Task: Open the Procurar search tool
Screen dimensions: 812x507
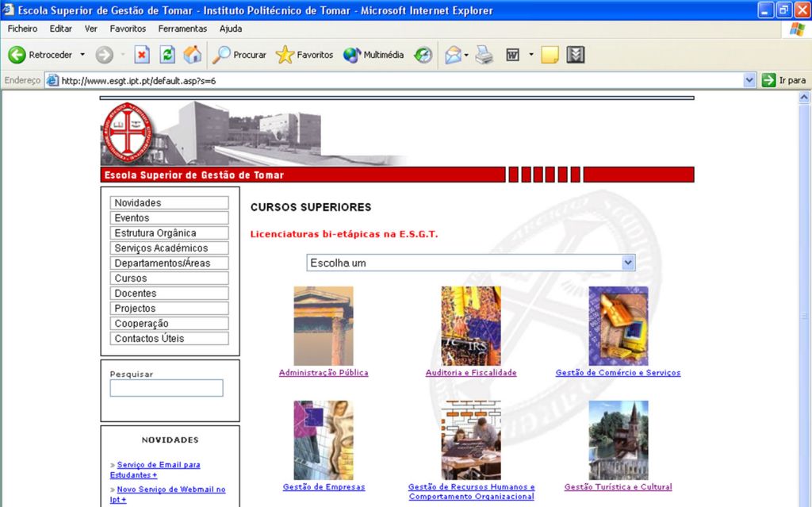Action: point(239,55)
